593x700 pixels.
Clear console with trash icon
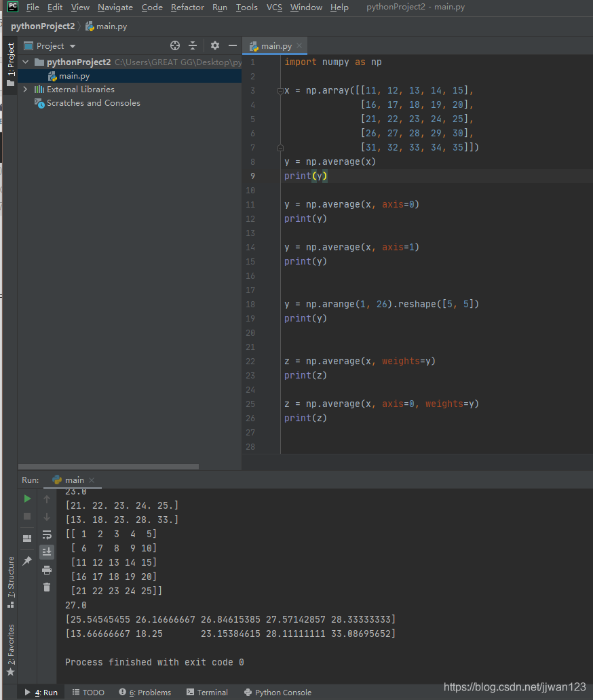pyautogui.click(x=46, y=587)
